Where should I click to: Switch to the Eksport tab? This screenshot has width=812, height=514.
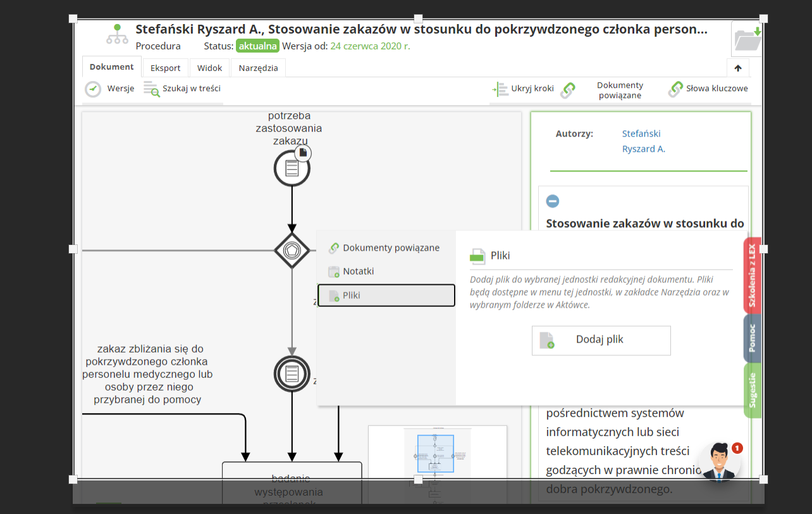click(165, 68)
